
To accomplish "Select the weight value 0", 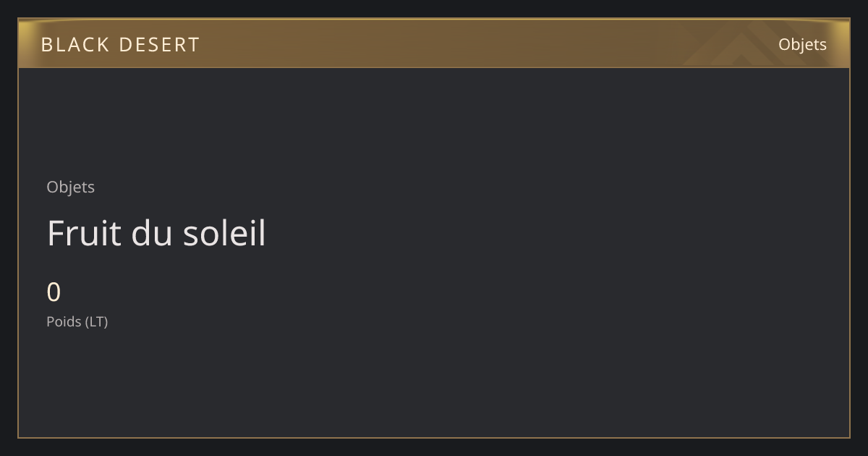I will point(54,292).
